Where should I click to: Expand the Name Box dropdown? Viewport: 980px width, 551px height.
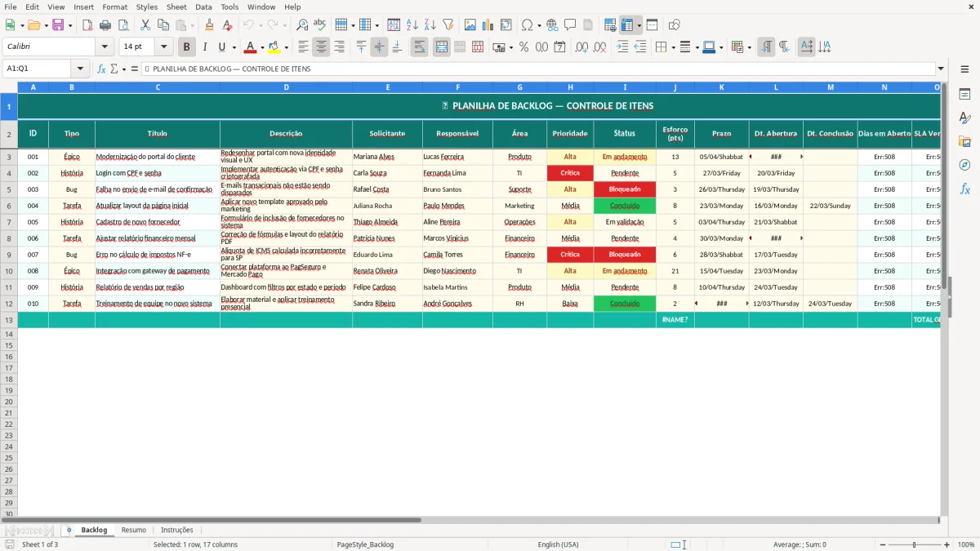pyautogui.click(x=80, y=69)
